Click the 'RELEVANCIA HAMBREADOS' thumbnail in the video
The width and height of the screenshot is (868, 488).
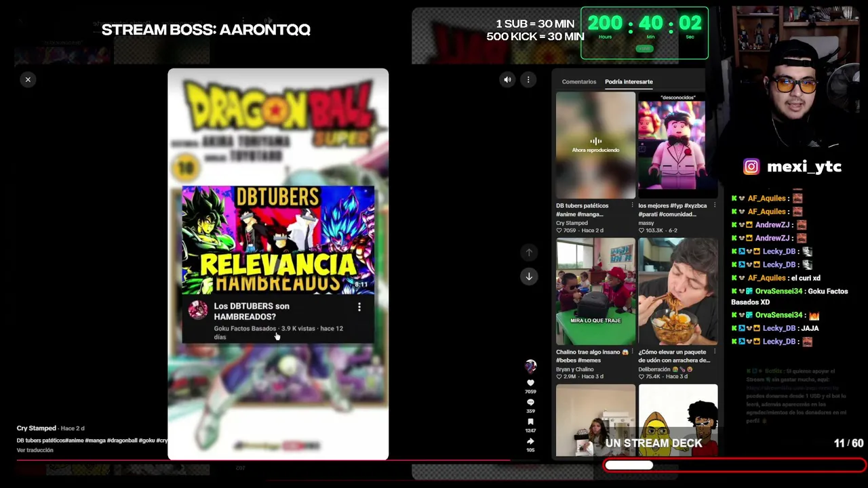pyautogui.click(x=278, y=240)
